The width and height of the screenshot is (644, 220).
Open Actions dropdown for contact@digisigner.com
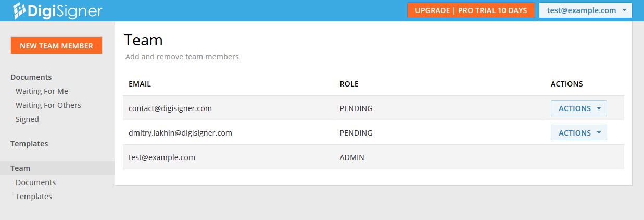(578, 108)
